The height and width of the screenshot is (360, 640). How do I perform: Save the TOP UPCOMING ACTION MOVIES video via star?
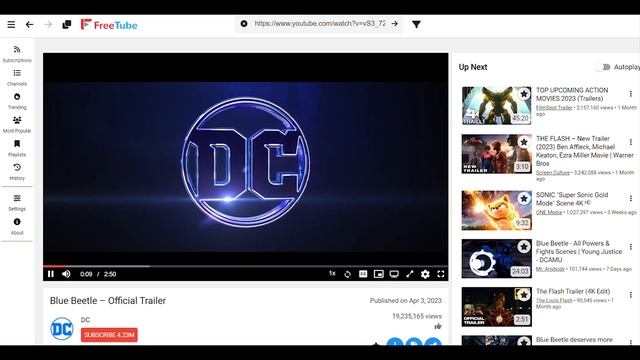tap(524, 94)
